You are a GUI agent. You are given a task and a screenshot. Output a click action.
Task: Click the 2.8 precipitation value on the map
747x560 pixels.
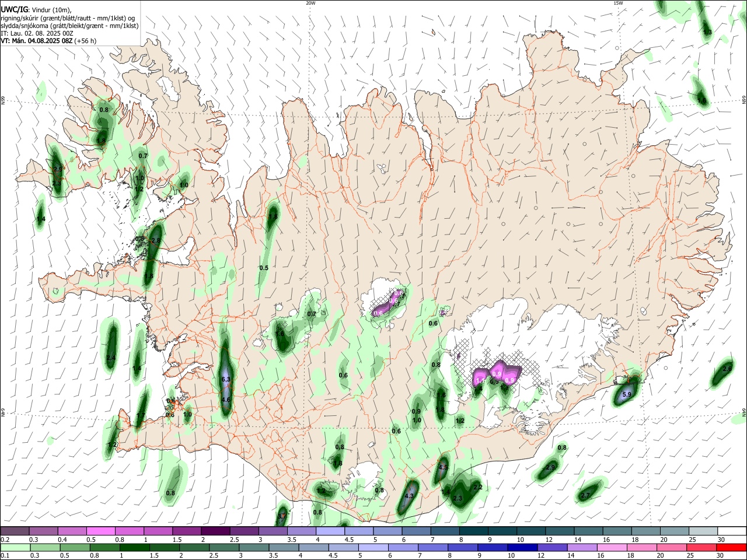pyautogui.click(x=156, y=240)
